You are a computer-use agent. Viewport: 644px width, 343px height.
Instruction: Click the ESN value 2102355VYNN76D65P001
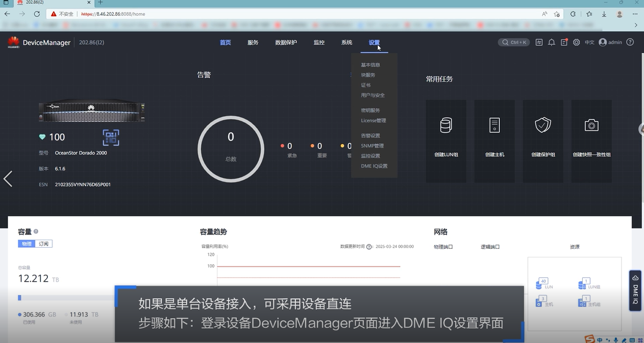click(x=82, y=185)
